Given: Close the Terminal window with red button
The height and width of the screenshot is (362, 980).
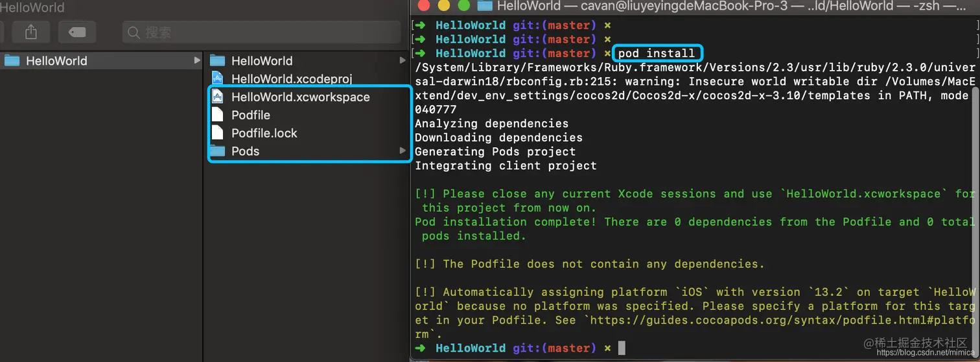Looking at the screenshot, I should coord(425,6).
